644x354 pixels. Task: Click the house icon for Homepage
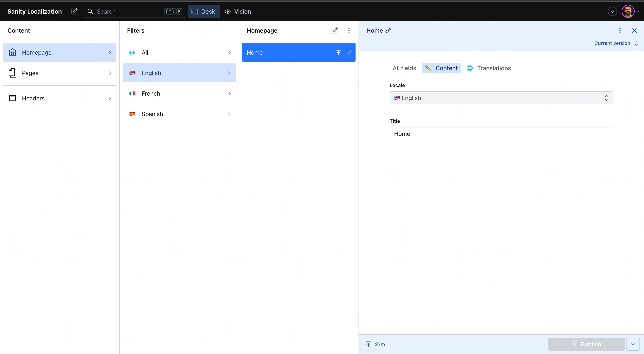[x=12, y=52]
